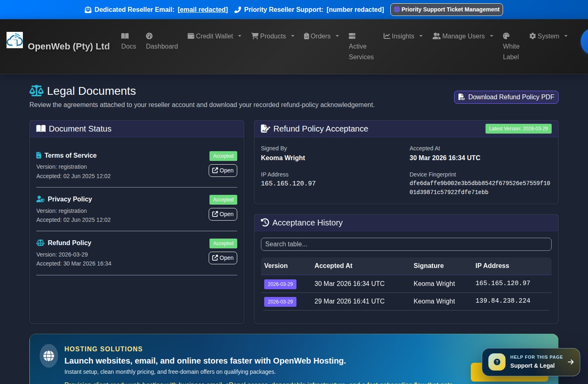588x384 pixels.
Task: Open the Help For This Page widget
Action: (x=531, y=362)
